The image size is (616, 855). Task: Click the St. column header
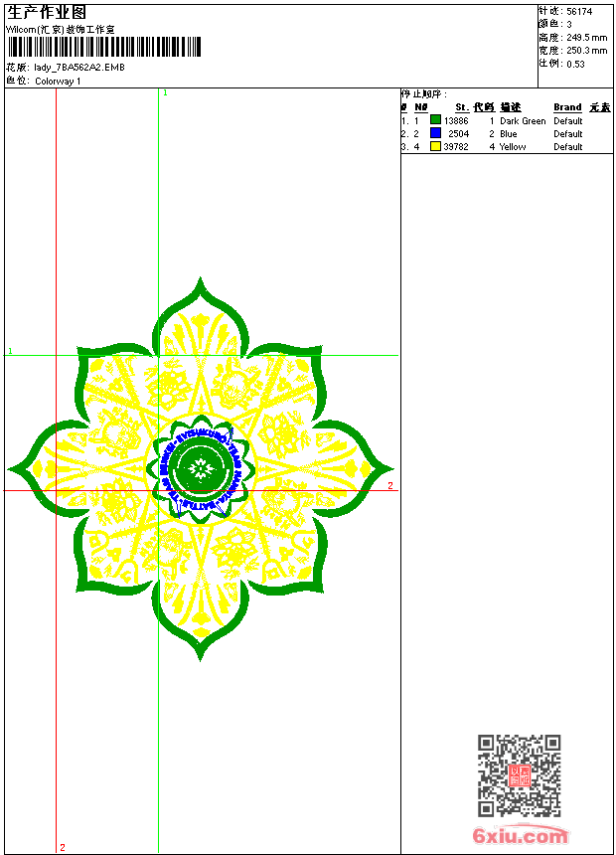click(x=462, y=107)
